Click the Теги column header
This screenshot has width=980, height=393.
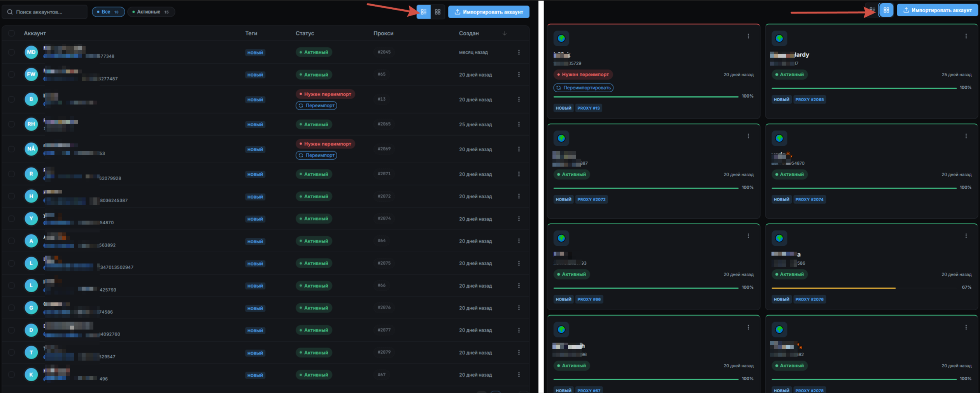click(251, 33)
